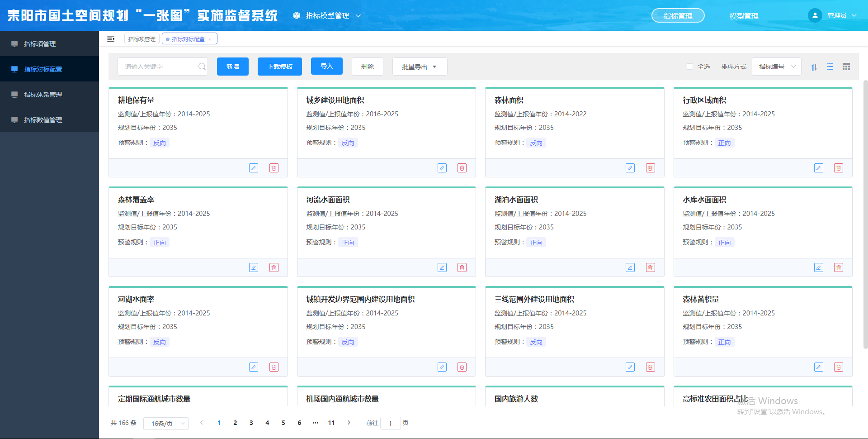The width and height of the screenshot is (868, 439).
Task: Edit the 森林面积 card
Action: (x=630, y=168)
